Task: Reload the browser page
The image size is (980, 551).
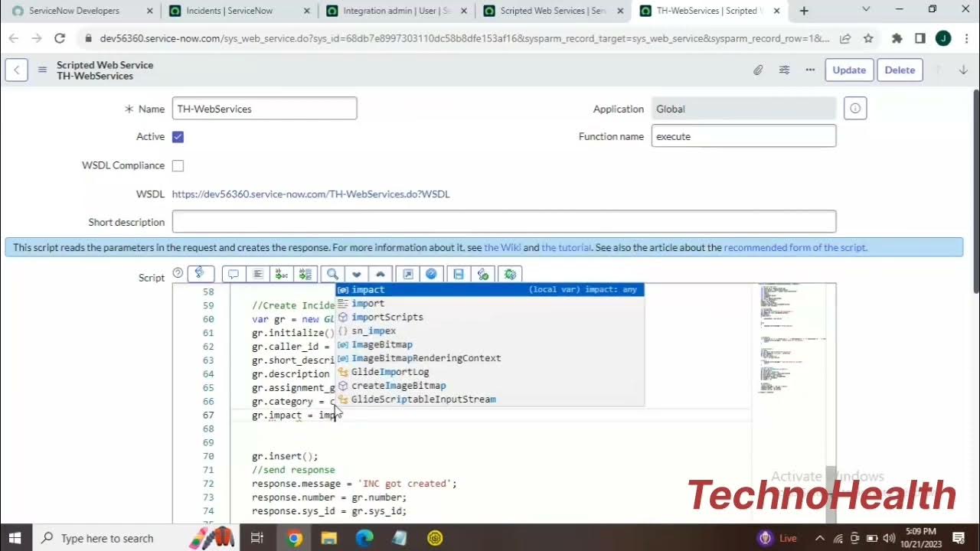Action: click(60, 38)
